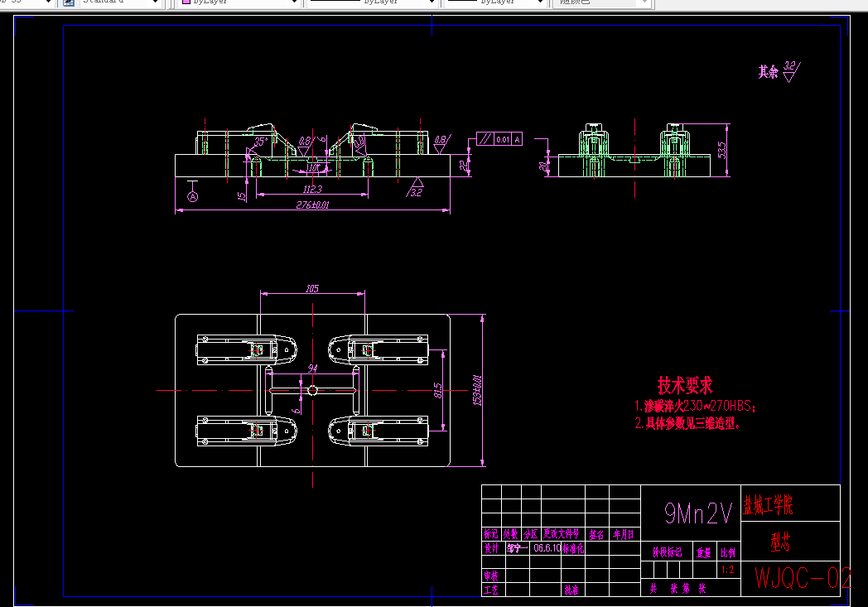The width and height of the screenshot is (868, 607).
Task: Click the 阶段标记 title block cell
Action: 667,552
